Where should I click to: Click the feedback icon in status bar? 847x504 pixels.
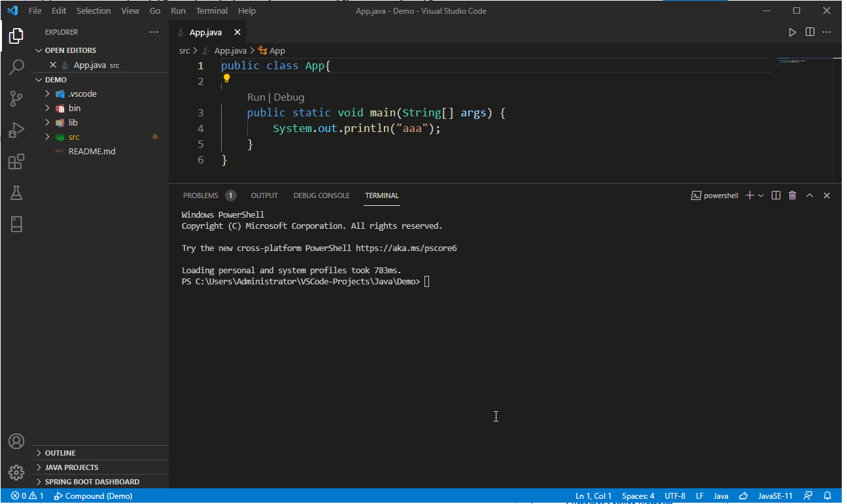pyautogui.click(x=808, y=496)
